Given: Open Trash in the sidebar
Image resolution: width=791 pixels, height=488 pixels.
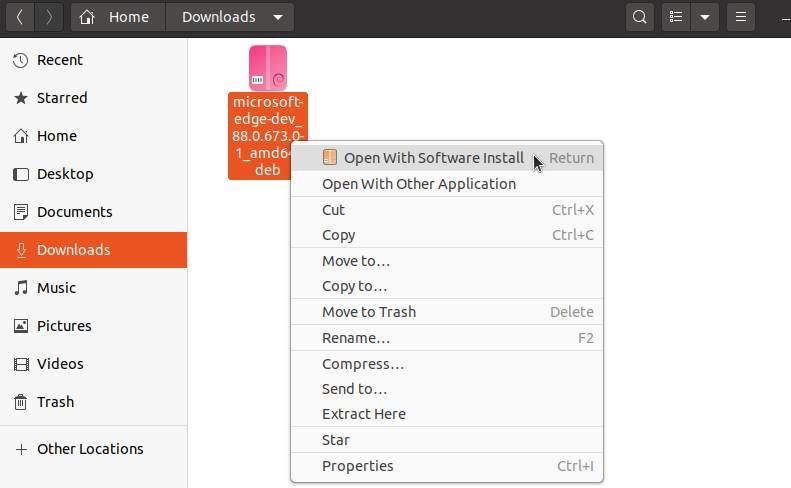Looking at the screenshot, I should point(94,402).
